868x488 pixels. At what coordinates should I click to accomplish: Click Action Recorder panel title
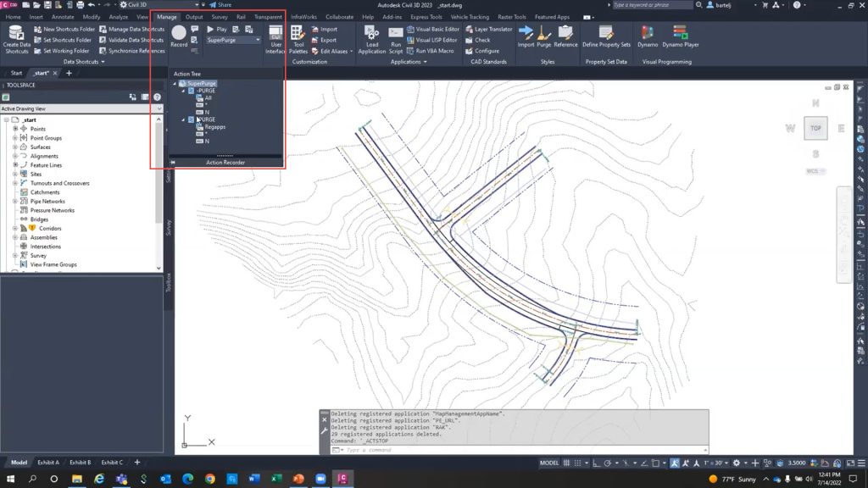tap(225, 163)
